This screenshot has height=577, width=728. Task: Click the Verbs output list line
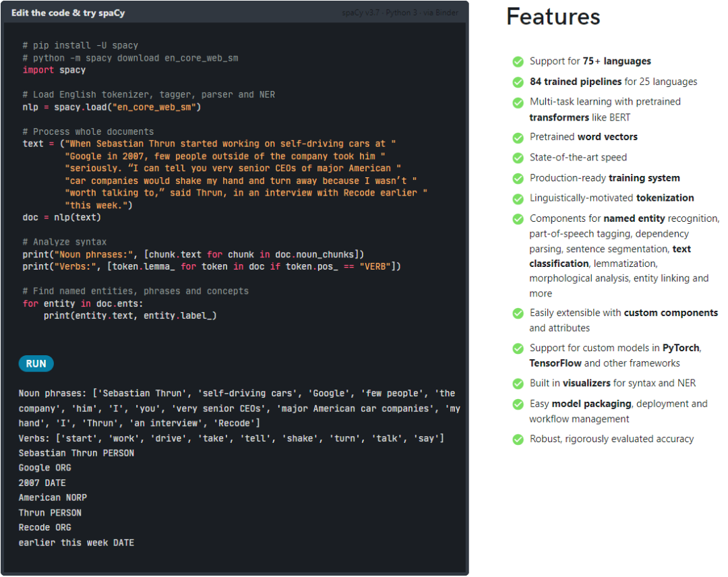[x=231, y=438]
